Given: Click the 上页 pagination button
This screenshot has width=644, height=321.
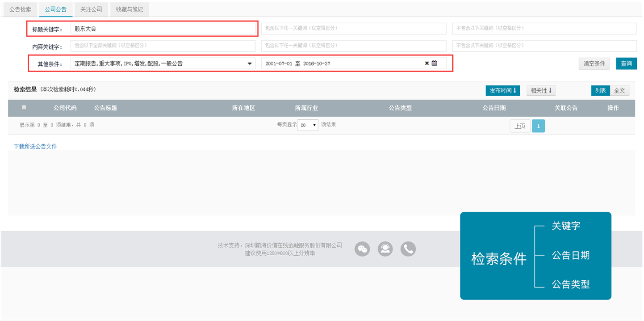Looking at the screenshot, I should pos(520,126).
